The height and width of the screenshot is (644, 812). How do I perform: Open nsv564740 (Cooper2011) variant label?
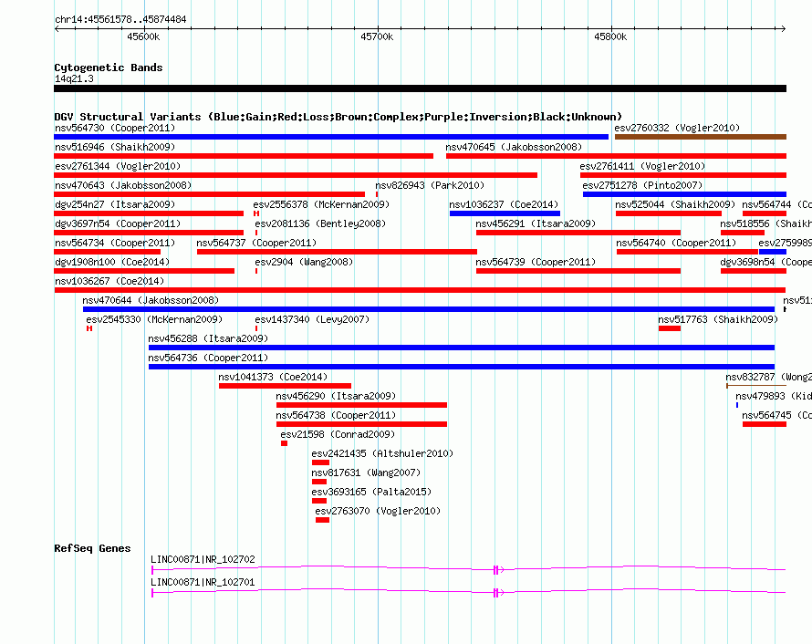[x=676, y=243]
